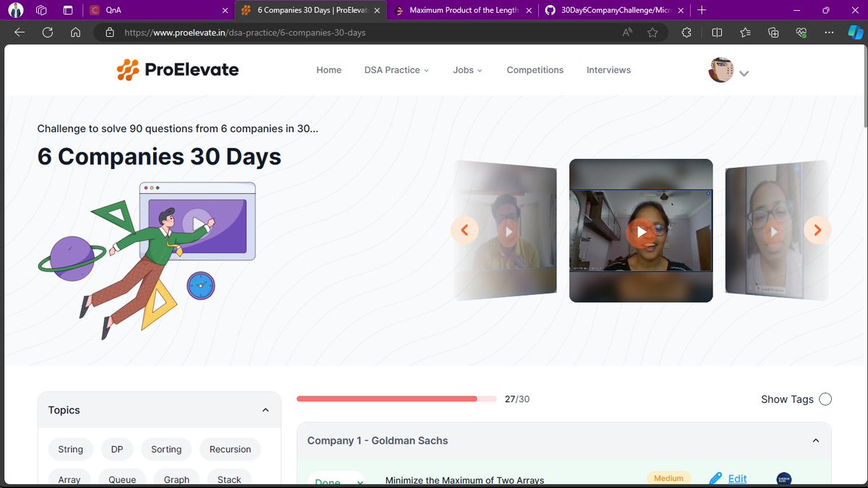The image size is (868, 488).
Task: Select the Recursion topic filter
Action: click(230, 449)
